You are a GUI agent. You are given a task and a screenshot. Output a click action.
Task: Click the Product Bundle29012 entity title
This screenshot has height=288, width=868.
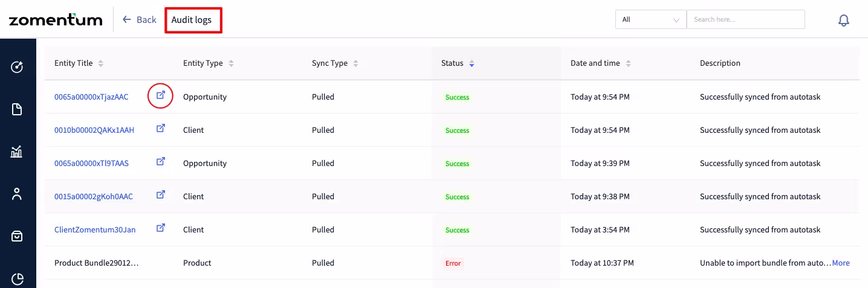[97, 263]
